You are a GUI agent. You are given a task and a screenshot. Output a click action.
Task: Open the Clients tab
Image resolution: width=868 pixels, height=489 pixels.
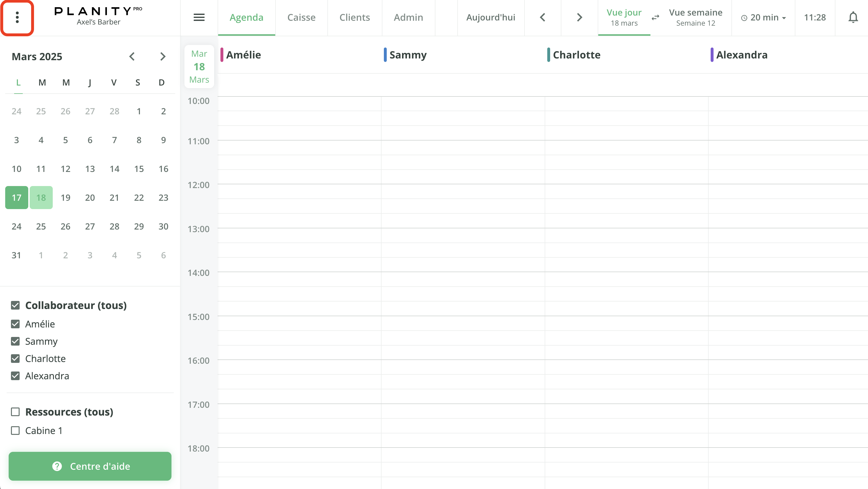tap(354, 17)
